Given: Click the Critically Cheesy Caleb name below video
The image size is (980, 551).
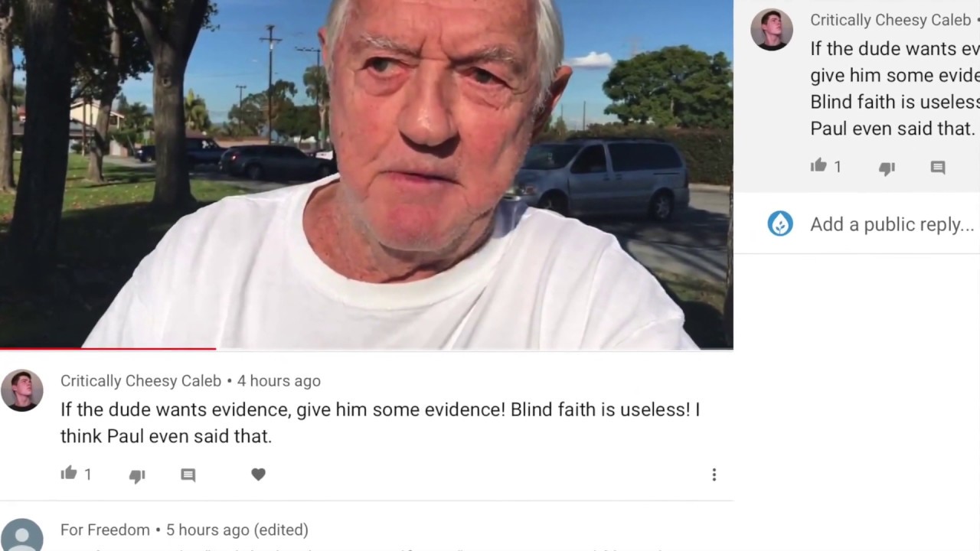Looking at the screenshot, I should pyautogui.click(x=141, y=380).
